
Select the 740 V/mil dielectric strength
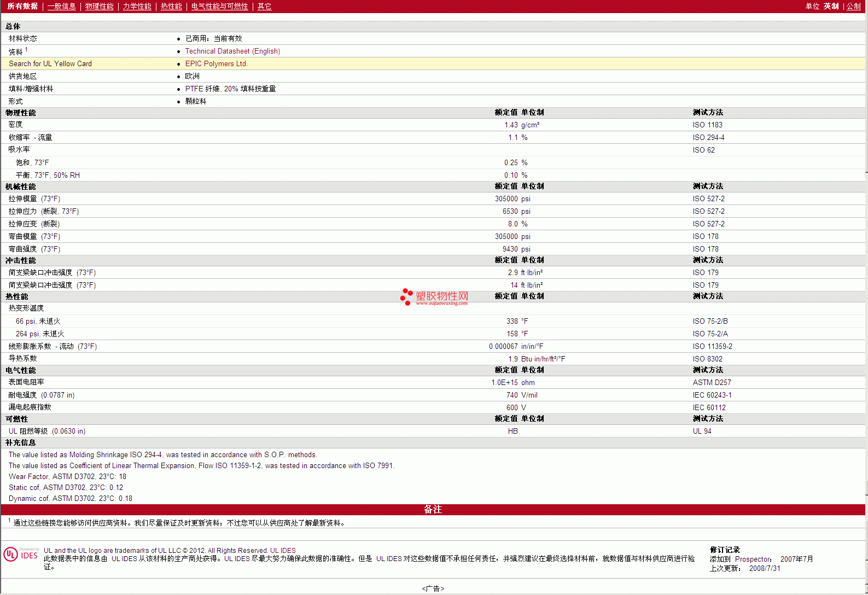coord(522,395)
